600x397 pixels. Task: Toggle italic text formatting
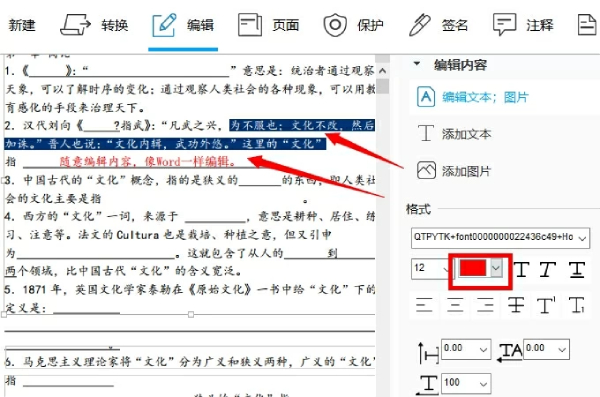click(548, 270)
